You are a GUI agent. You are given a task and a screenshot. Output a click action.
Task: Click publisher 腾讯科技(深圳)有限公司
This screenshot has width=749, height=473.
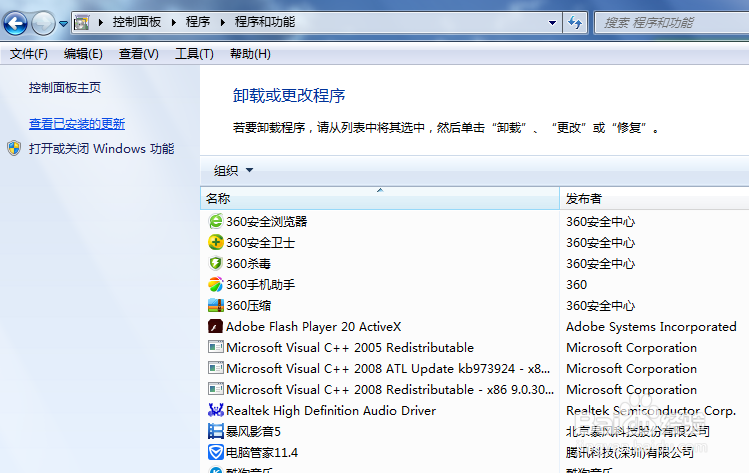pos(630,453)
